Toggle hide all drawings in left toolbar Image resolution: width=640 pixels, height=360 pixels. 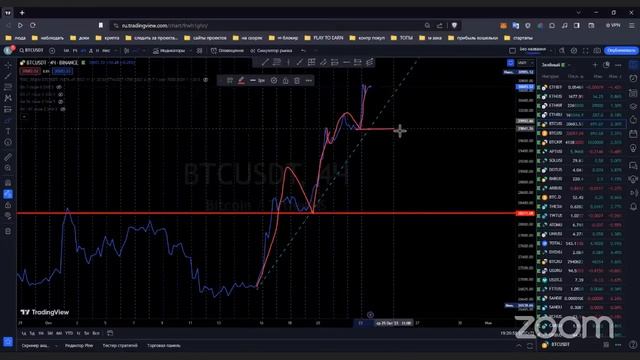8,216
